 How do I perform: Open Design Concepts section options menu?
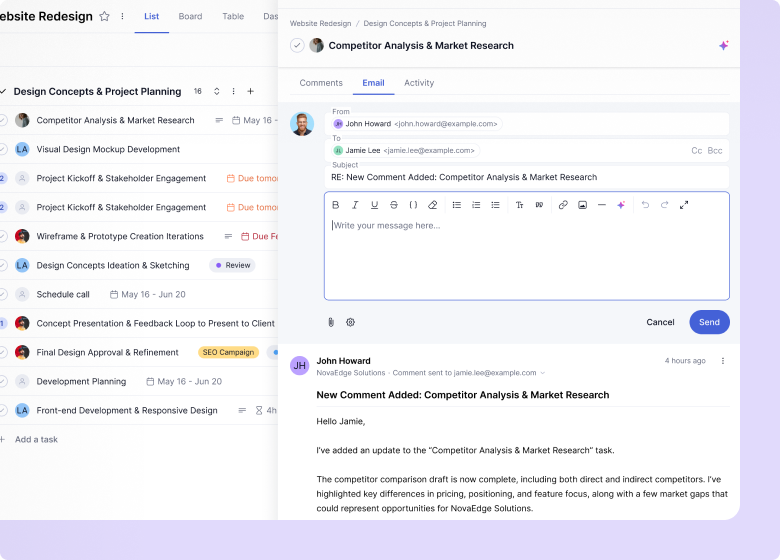point(233,92)
